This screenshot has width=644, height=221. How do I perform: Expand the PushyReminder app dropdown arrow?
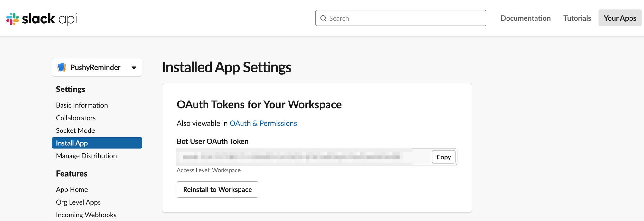pos(134,68)
